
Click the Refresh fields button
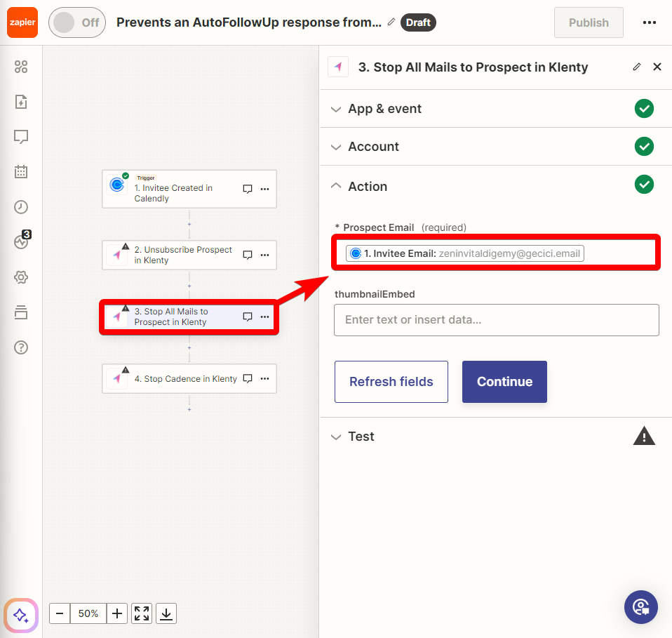pyautogui.click(x=391, y=382)
